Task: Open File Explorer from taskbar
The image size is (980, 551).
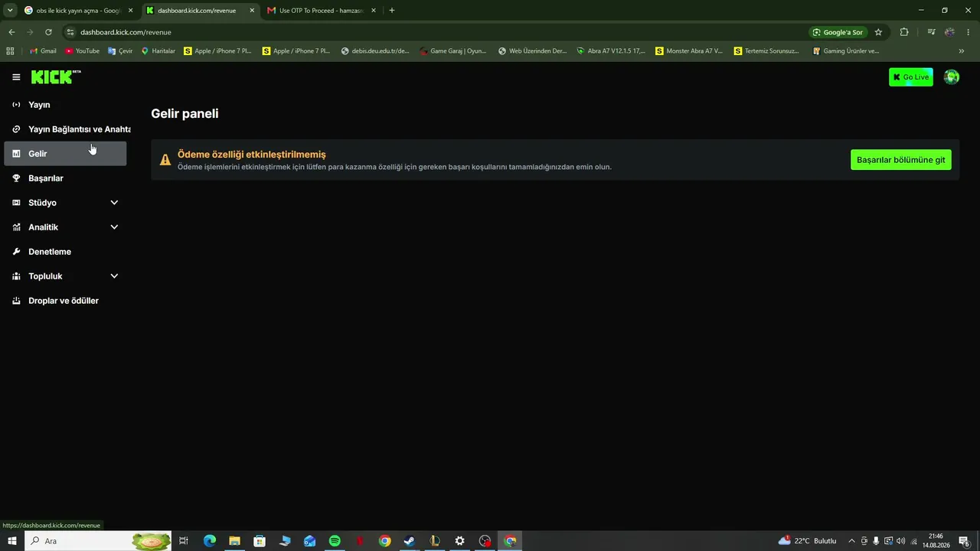Action: tap(234, 541)
